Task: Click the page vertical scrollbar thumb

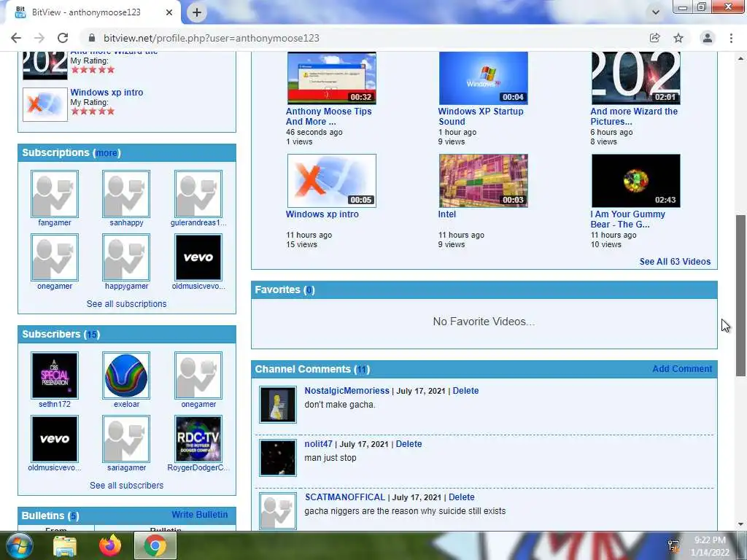Action: (x=741, y=295)
